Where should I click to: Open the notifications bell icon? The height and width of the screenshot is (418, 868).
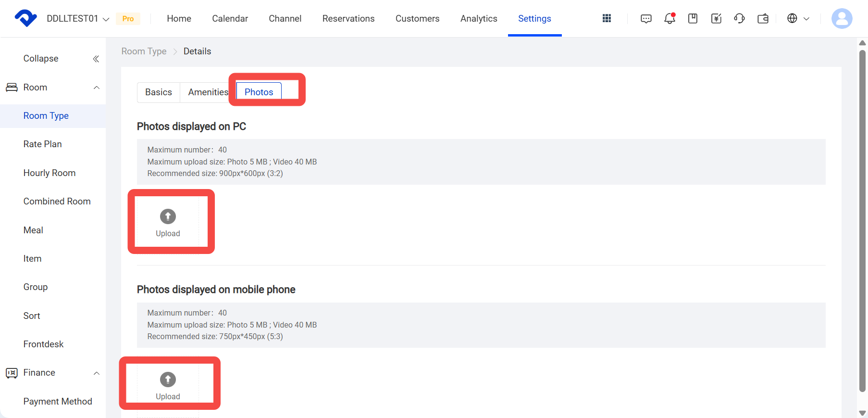670,18
